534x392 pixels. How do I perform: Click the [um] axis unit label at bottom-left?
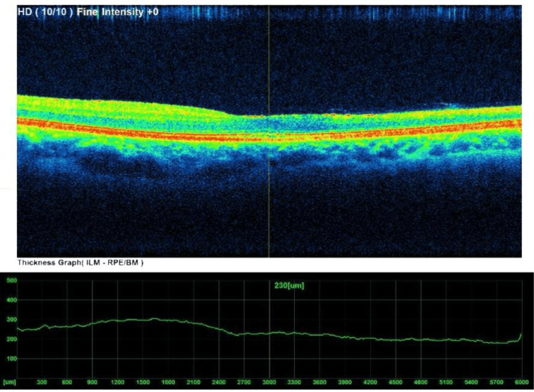pyautogui.click(x=9, y=383)
